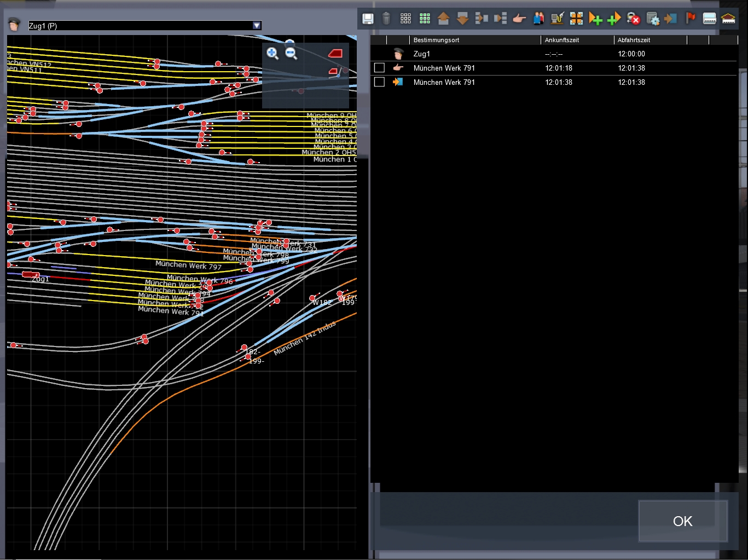Click the fuel pump toolbar icon
This screenshot has width=748, height=560.
coord(557,19)
